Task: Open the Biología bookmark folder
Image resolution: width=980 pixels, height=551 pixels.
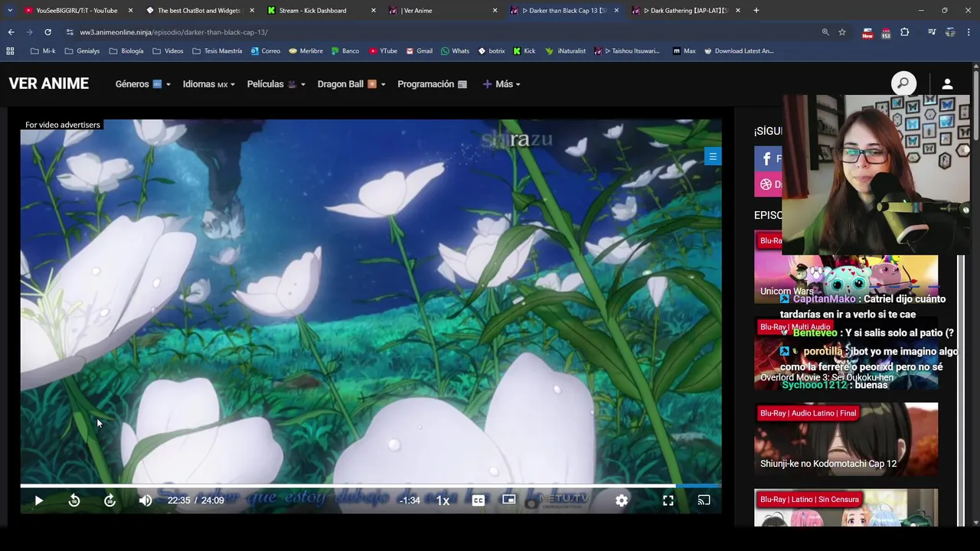Action: click(x=126, y=51)
